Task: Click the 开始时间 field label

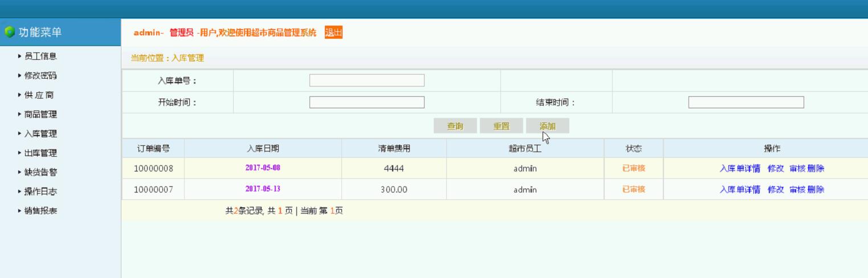Action: point(177,103)
